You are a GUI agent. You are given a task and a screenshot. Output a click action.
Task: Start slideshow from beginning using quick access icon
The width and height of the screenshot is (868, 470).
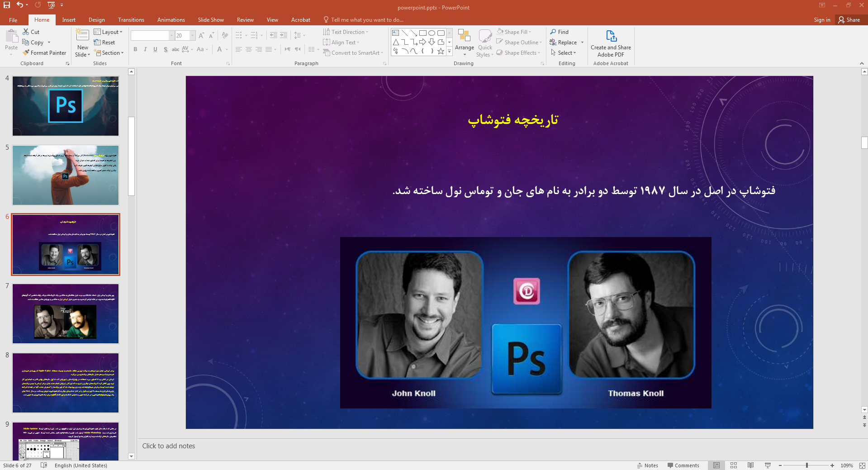pos(51,5)
